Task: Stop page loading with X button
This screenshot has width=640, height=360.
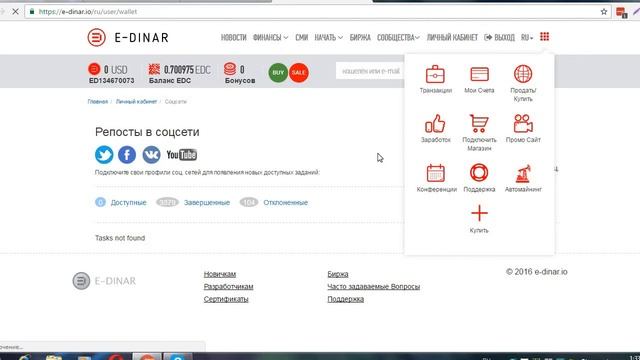Action: (16, 12)
